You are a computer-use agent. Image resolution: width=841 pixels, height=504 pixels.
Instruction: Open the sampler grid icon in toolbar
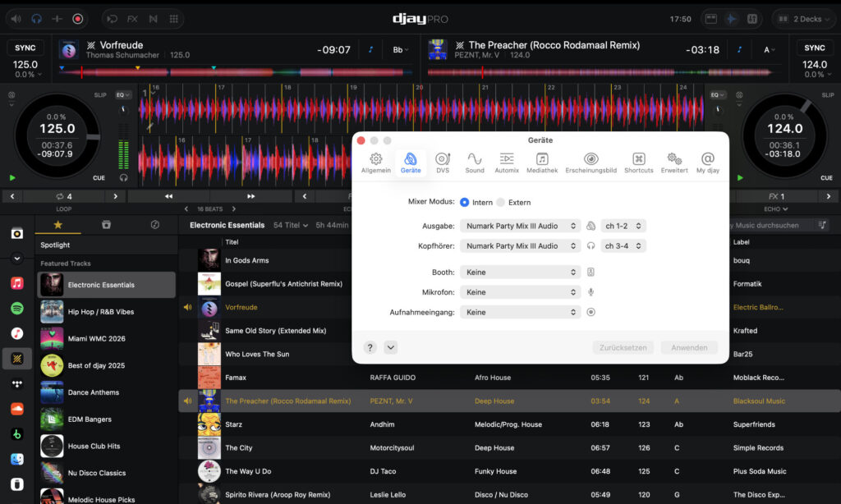click(174, 19)
